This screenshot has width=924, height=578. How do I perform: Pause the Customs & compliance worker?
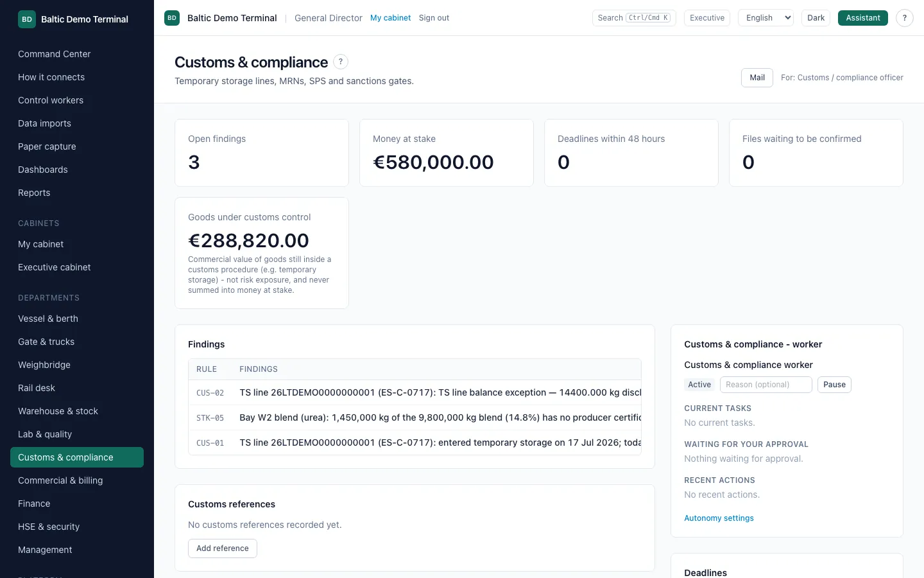click(x=834, y=385)
